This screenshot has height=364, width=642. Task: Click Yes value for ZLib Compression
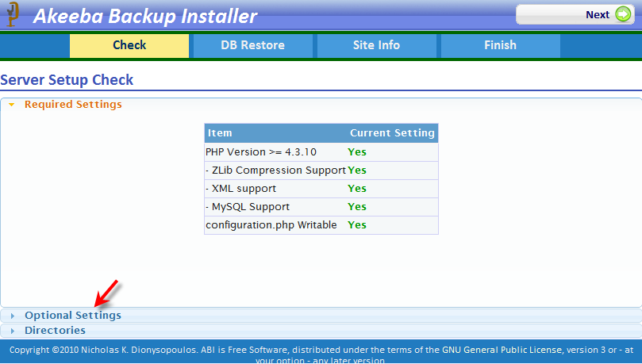click(x=357, y=171)
